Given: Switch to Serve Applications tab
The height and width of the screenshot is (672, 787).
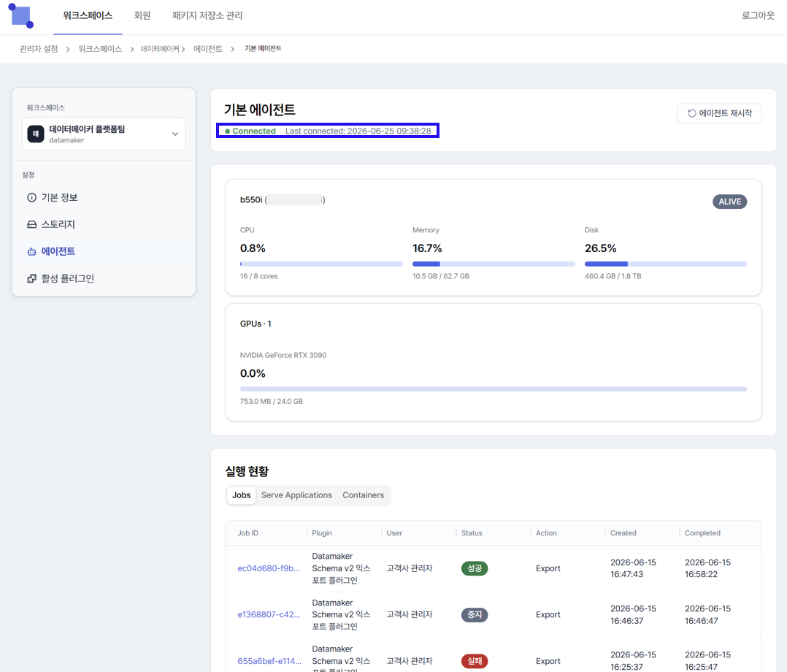Looking at the screenshot, I should tap(296, 495).
